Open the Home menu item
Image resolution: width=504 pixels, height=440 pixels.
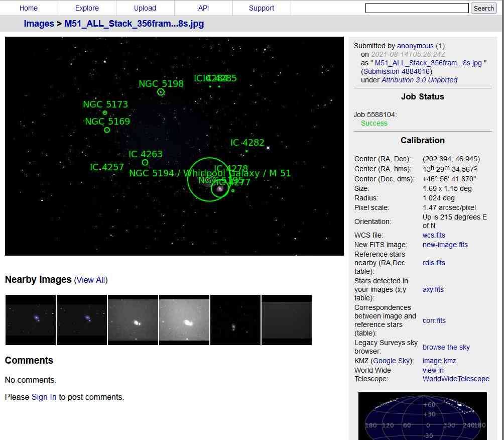pyautogui.click(x=28, y=8)
